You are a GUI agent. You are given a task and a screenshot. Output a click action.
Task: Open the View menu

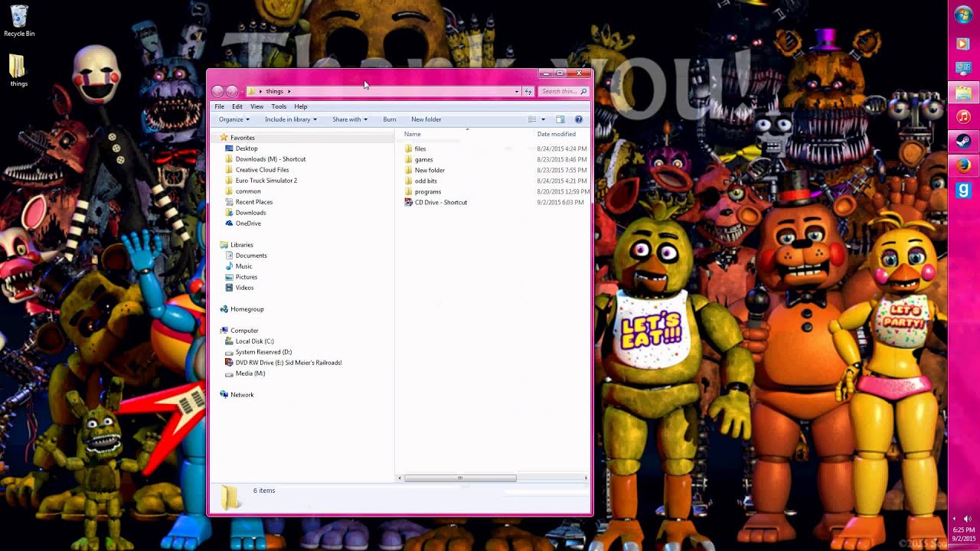(256, 106)
